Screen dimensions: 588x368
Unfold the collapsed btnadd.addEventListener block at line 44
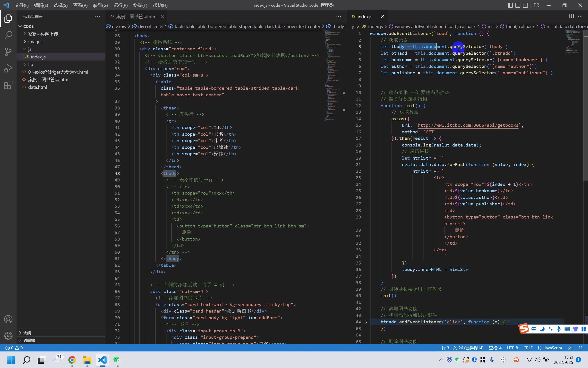pyautogui.click(x=366, y=322)
